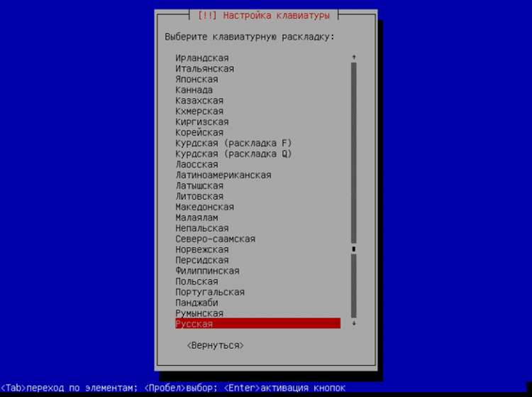Click the <Вернуться> back button
The width and height of the screenshot is (532, 397).
pos(216,345)
